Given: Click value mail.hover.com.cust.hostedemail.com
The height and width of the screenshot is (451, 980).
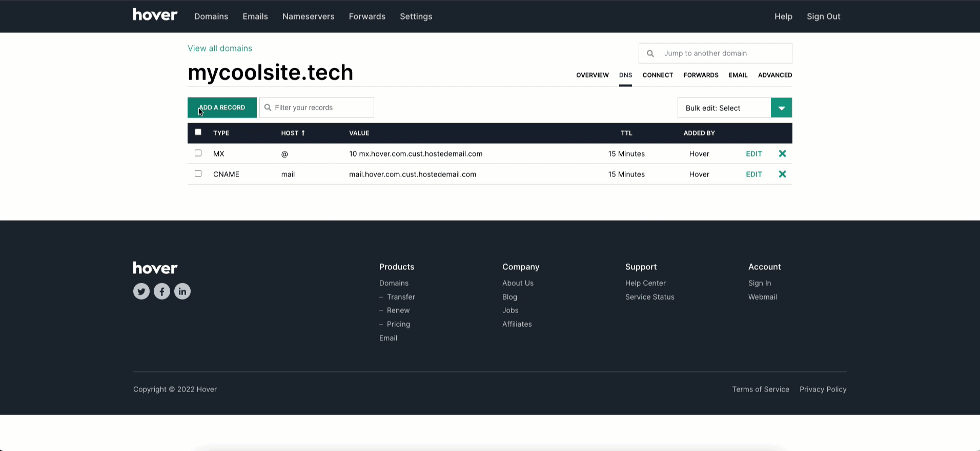Looking at the screenshot, I should 413,174.
